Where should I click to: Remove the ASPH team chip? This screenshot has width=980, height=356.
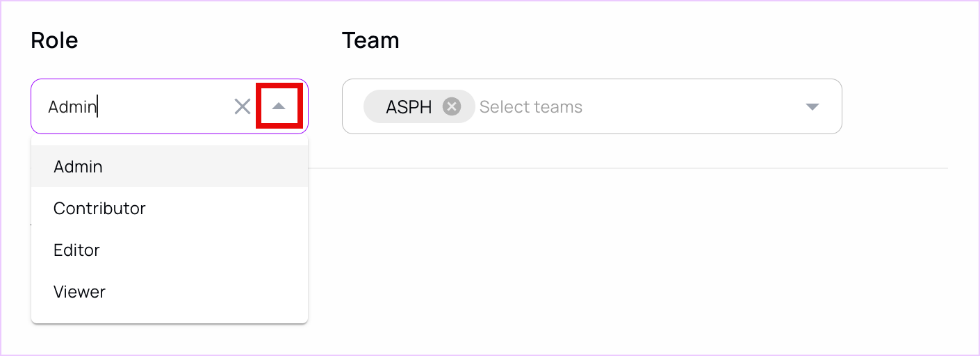tap(452, 106)
